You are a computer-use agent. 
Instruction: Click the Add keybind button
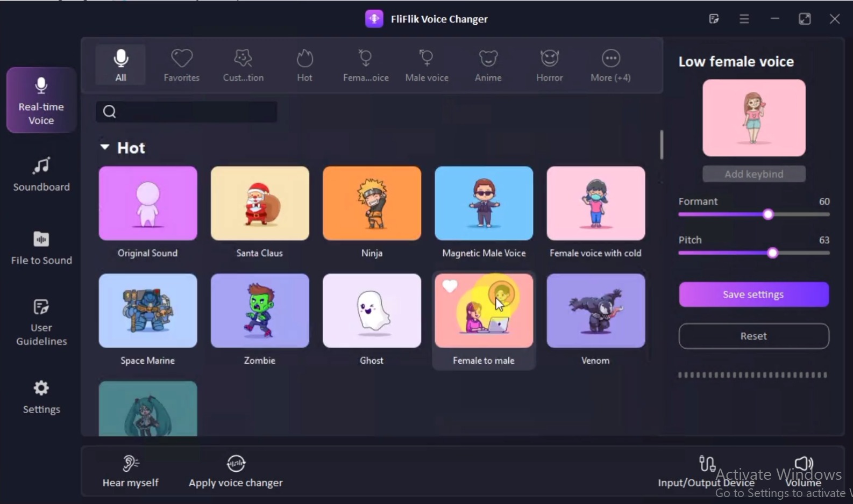point(754,174)
